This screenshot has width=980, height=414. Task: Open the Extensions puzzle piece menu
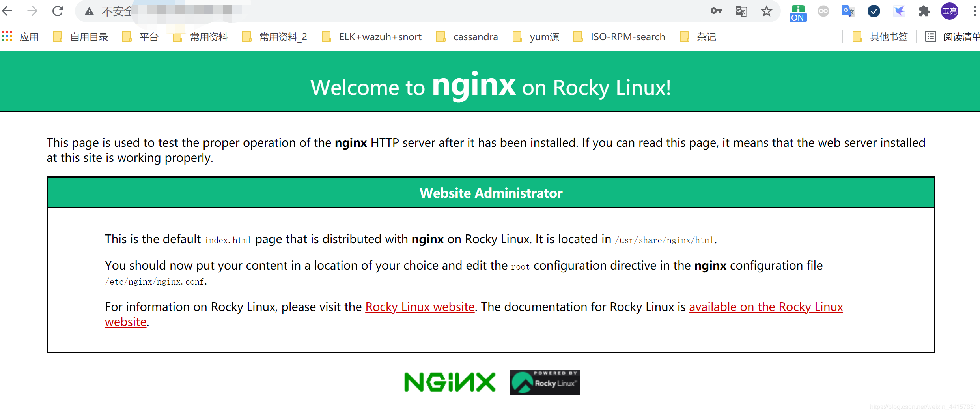(x=924, y=11)
